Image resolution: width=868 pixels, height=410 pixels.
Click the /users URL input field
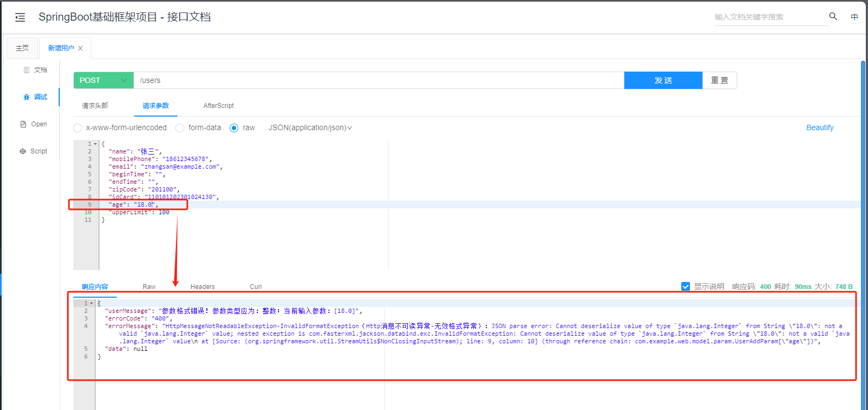[x=379, y=80]
